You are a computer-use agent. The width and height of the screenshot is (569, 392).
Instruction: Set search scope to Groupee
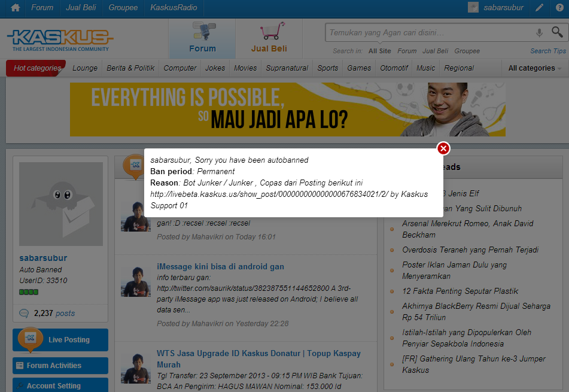pyautogui.click(x=467, y=51)
